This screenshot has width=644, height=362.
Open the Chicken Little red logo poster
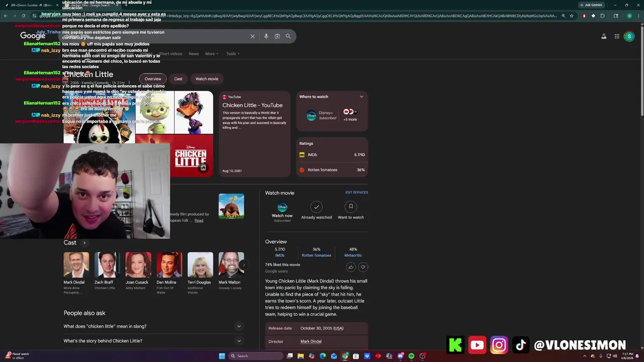click(191, 156)
